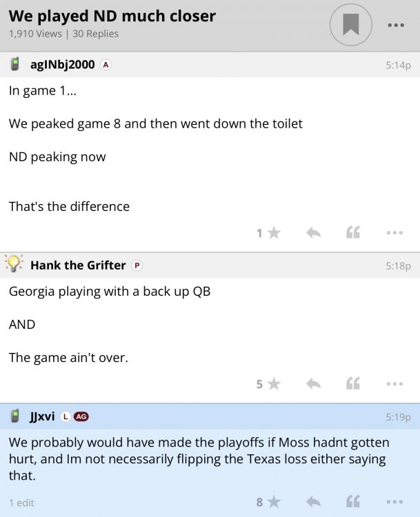
Task: Open more options on JJxvi's post
Action: pyautogui.click(x=394, y=502)
